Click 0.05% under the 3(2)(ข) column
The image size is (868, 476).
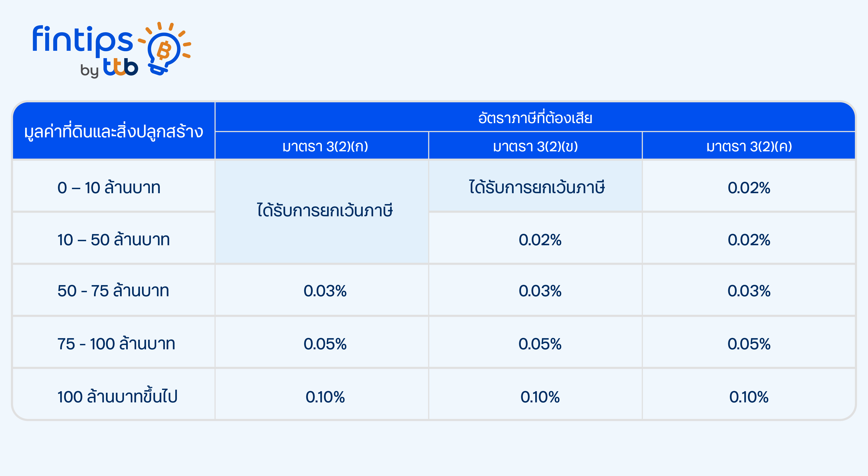[x=540, y=344]
